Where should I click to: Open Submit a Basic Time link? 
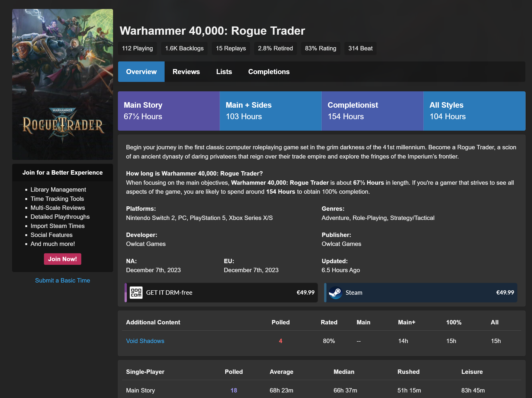tap(63, 280)
